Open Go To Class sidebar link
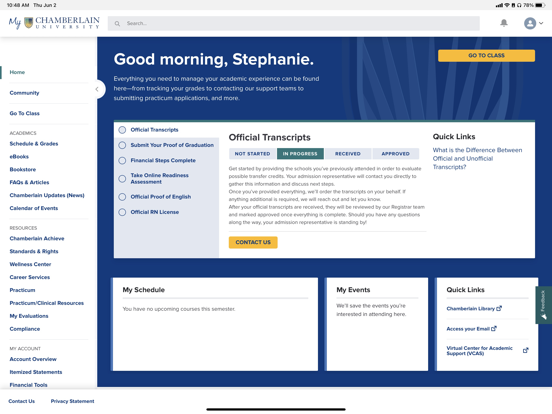The image size is (552, 414). pos(25,113)
